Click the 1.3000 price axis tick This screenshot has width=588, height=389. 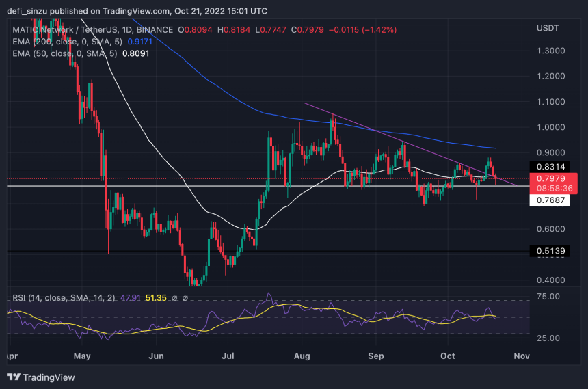[x=550, y=51]
